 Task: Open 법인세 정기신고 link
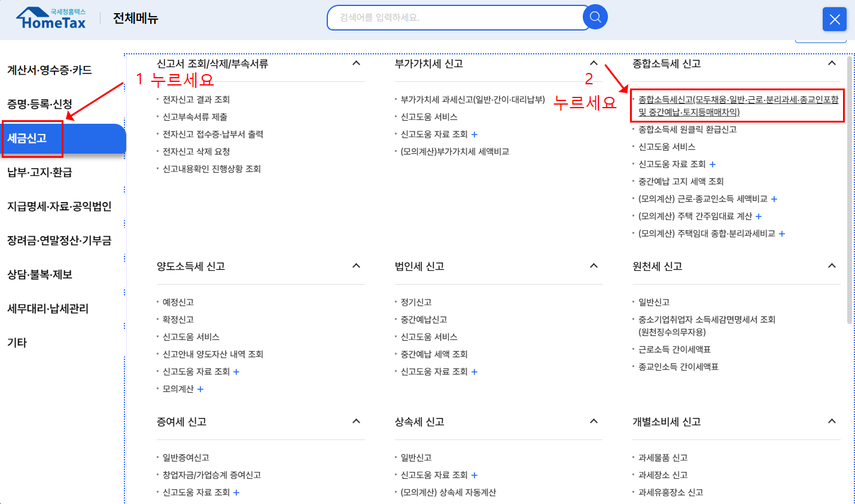click(416, 303)
